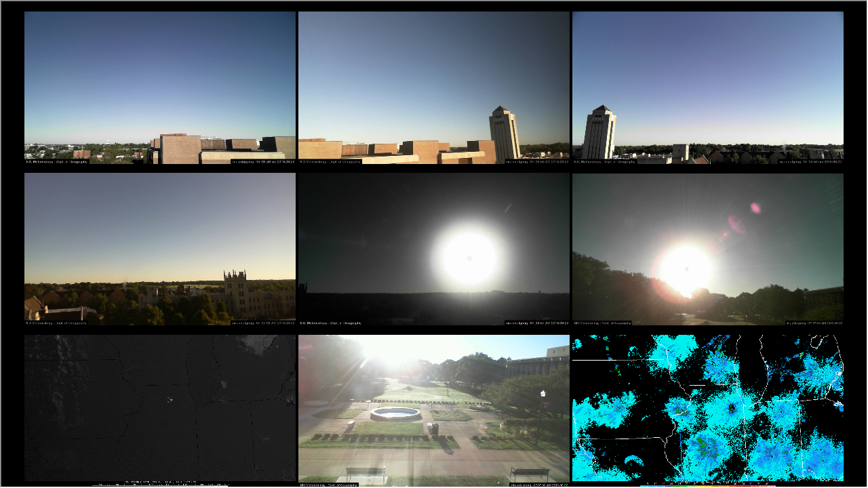
Task: Open the rooftop sky webcam with brick buildings
Action: [160, 87]
